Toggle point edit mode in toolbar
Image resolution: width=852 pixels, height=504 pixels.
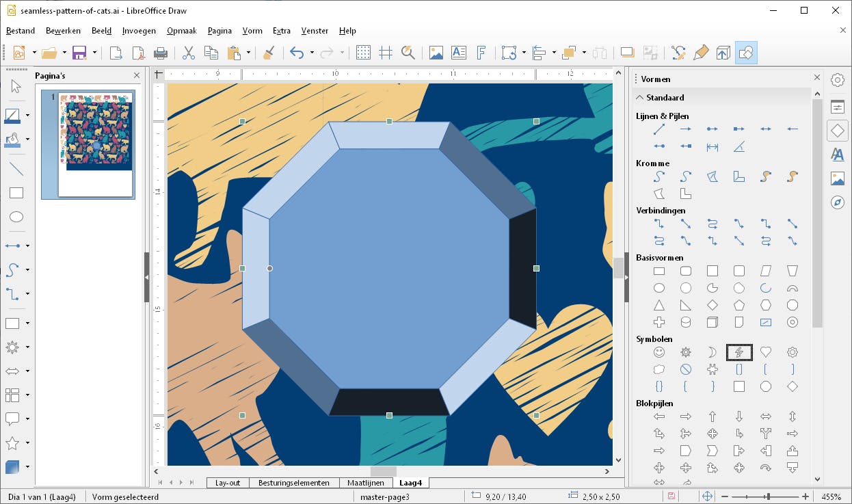click(x=678, y=53)
